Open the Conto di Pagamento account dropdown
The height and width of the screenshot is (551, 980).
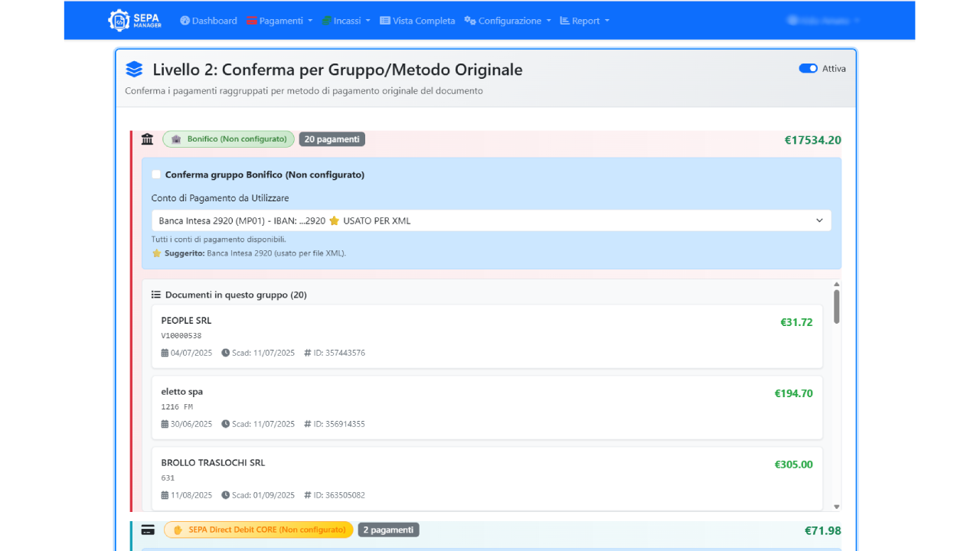click(491, 220)
